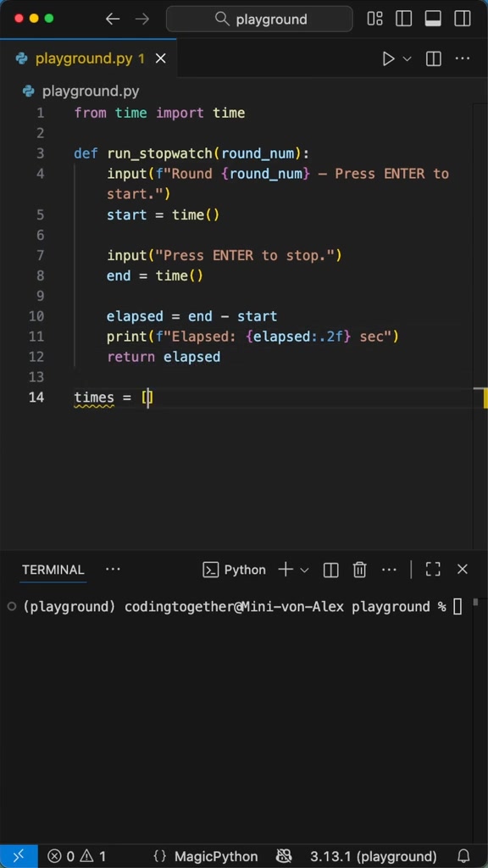Go forward with the right arrow
This screenshot has height=868, width=488.
(x=142, y=19)
